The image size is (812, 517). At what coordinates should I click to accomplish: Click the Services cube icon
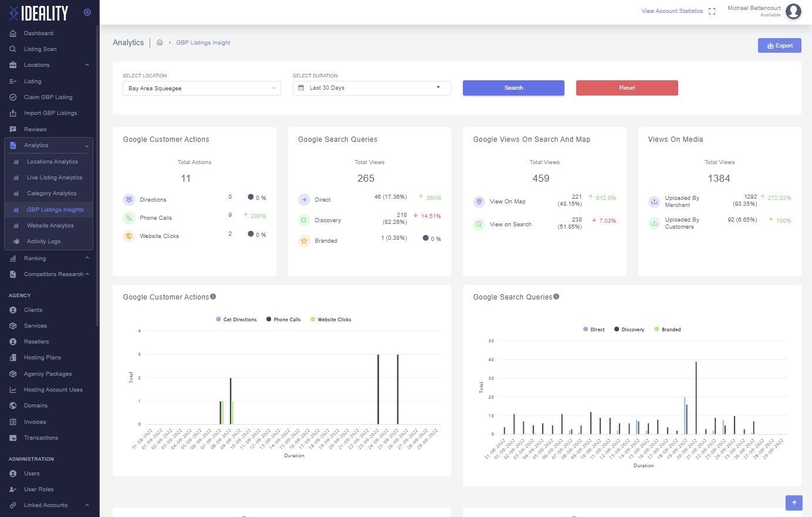(x=13, y=326)
